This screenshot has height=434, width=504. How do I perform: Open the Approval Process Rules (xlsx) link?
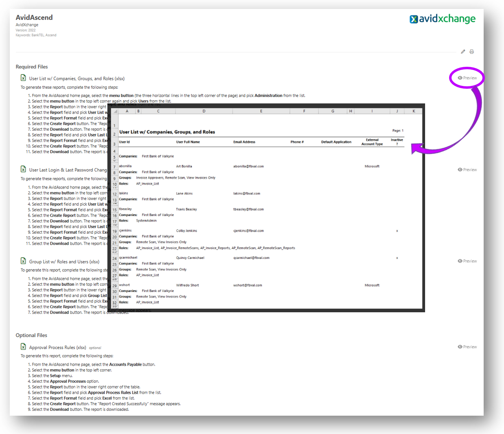tap(57, 348)
